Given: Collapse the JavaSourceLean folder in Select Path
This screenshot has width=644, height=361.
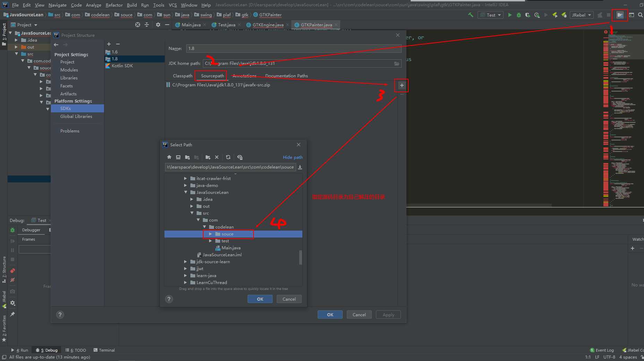Looking at the screenshot, I should point(186,192).
